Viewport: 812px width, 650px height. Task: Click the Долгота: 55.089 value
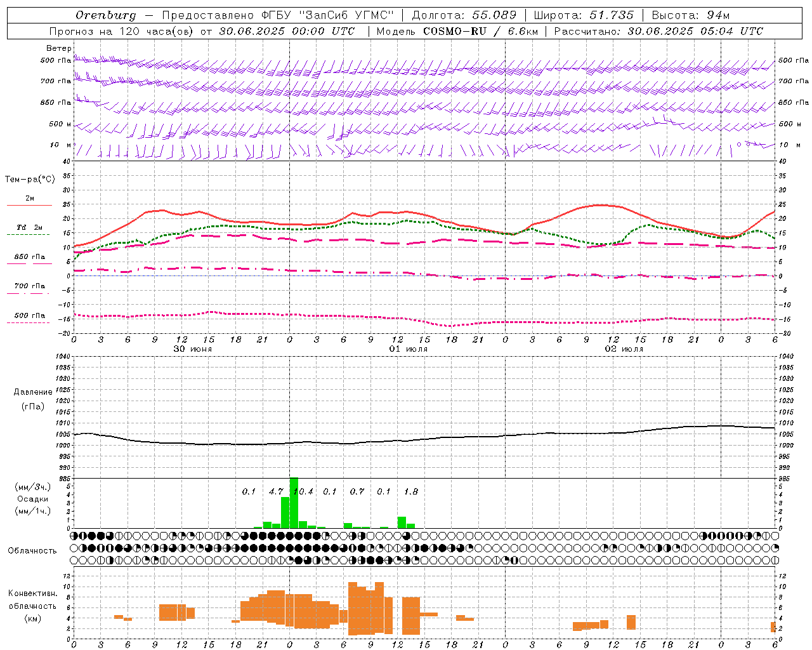tap(464, 15)
